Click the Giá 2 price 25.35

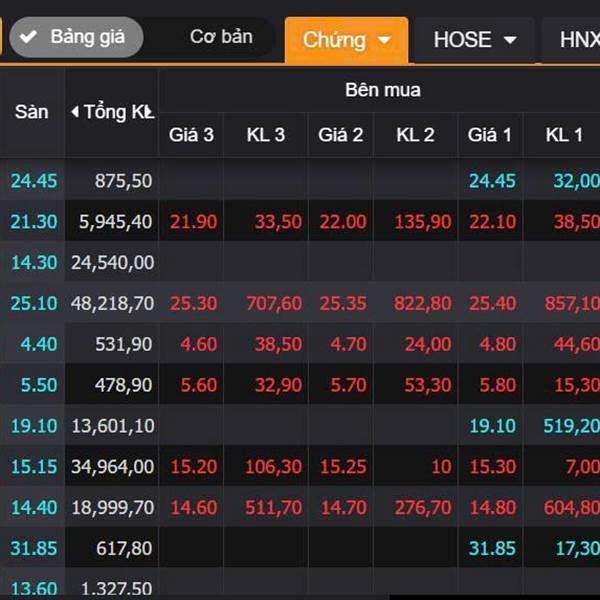[342, 303]
